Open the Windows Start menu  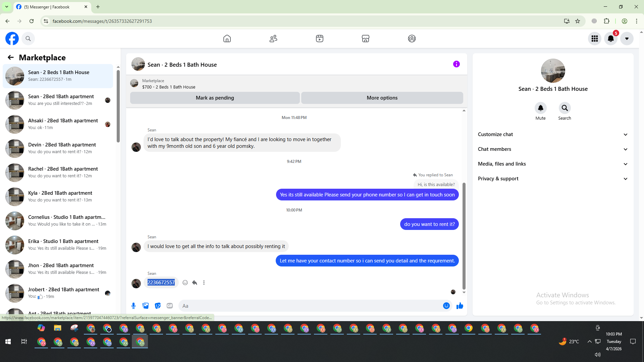[8, 342]
